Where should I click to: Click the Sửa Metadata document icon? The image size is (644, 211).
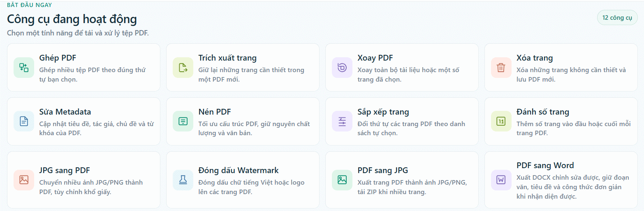[24, 121]
